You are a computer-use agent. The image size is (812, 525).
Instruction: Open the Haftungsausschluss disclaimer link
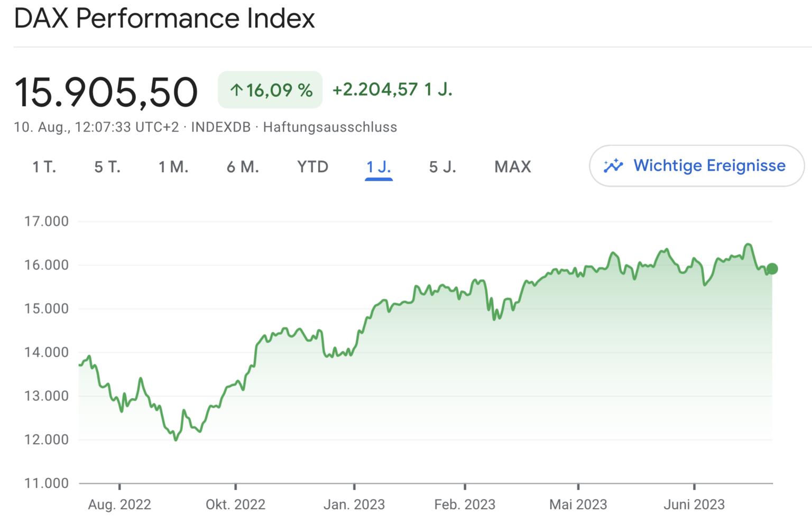point(330,127)
